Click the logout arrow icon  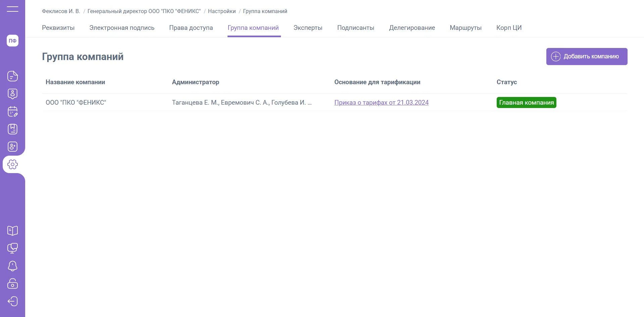(x=12, y=301)
